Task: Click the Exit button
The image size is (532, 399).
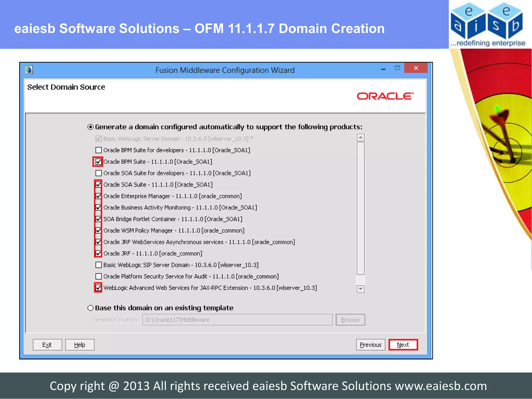Action: pos(47,345)
